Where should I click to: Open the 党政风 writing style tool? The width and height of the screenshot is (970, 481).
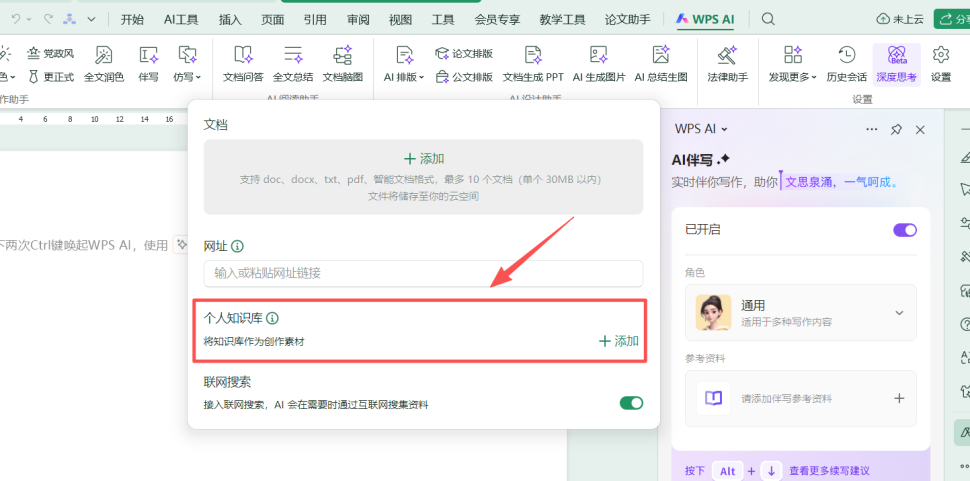[x=51, y=54]
